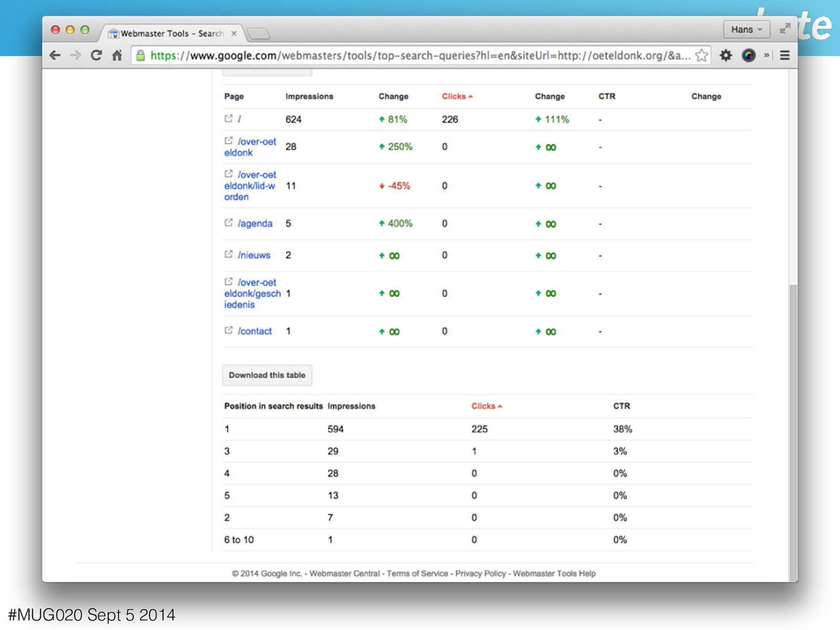Open Webmaster Central footer link

pos(344,573)
